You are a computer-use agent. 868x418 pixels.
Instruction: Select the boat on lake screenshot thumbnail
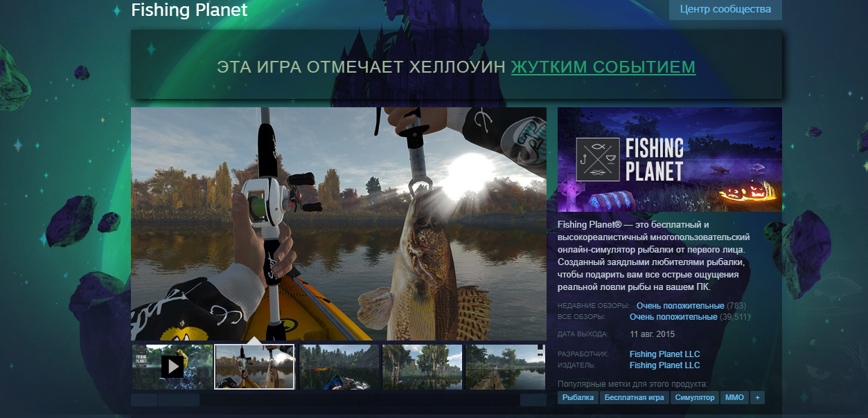(339, 367)
